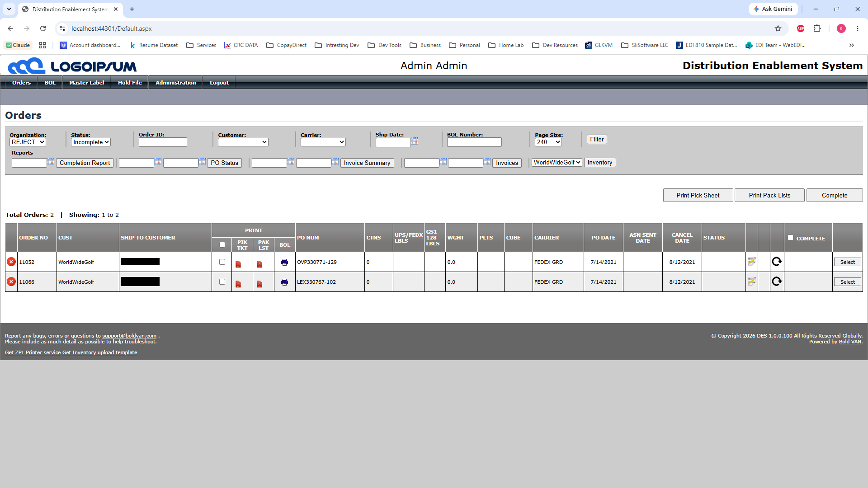Open pick ticket PDF for order 11052

coord(238,264)
